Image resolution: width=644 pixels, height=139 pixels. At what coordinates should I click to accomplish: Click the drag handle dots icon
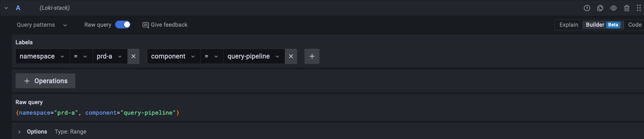[x=639, y=8]
